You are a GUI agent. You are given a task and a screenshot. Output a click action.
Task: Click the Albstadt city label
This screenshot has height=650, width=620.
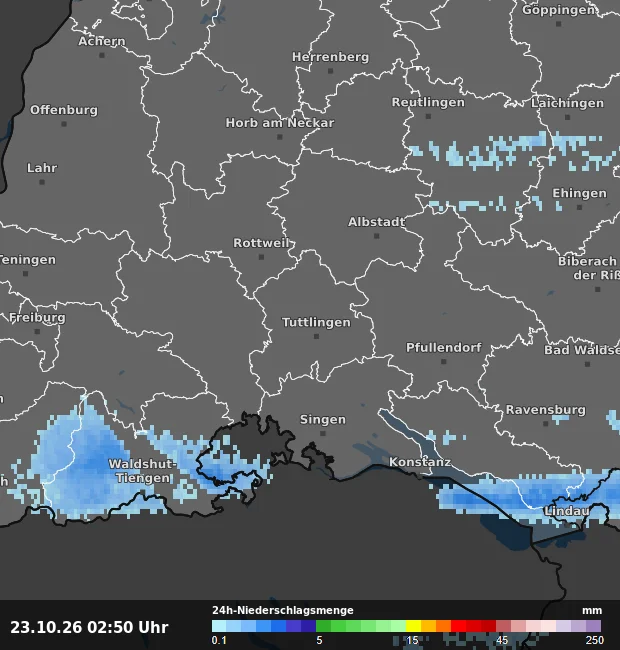pos(376,222)
